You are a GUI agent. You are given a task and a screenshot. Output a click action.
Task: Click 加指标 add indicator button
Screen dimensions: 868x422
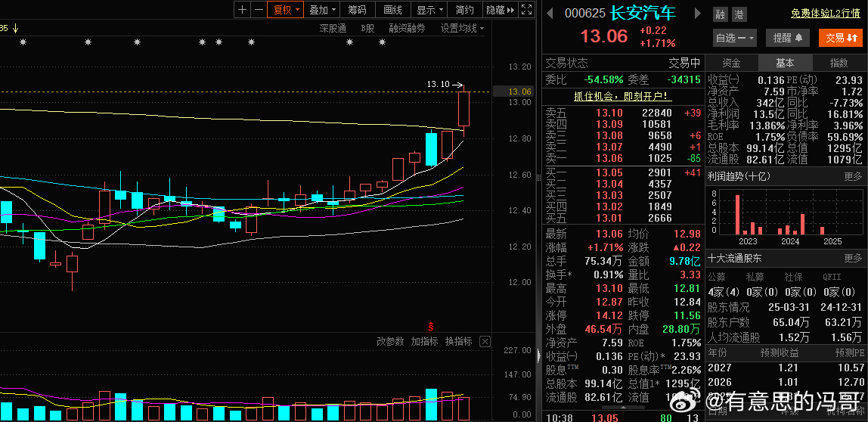424,342
